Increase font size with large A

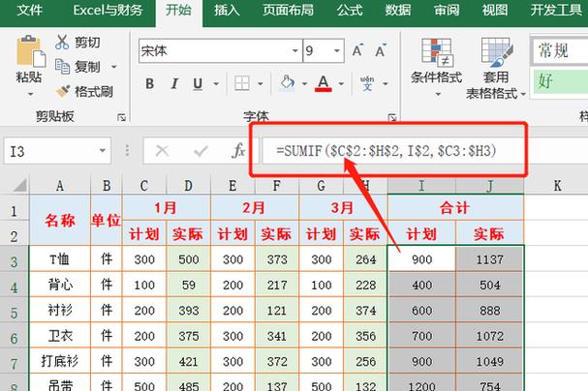click(357, 50)
